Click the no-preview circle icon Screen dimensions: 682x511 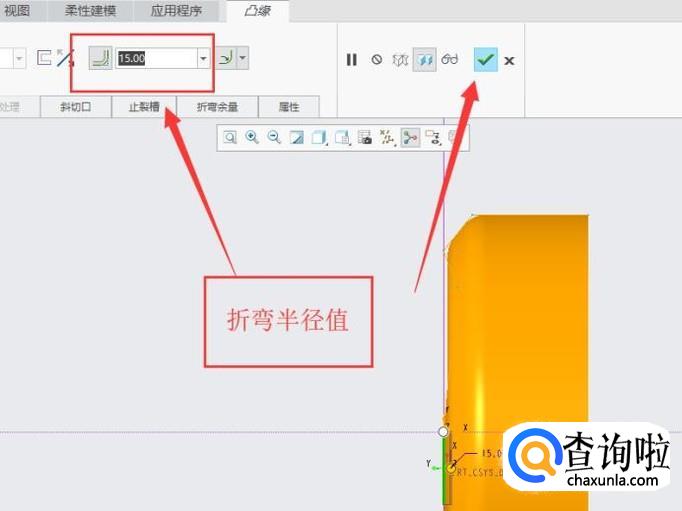pos(376,60)
